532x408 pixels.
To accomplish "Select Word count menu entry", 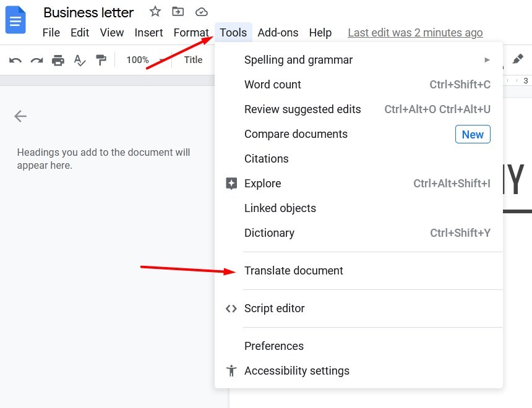I will coord(273,85).
